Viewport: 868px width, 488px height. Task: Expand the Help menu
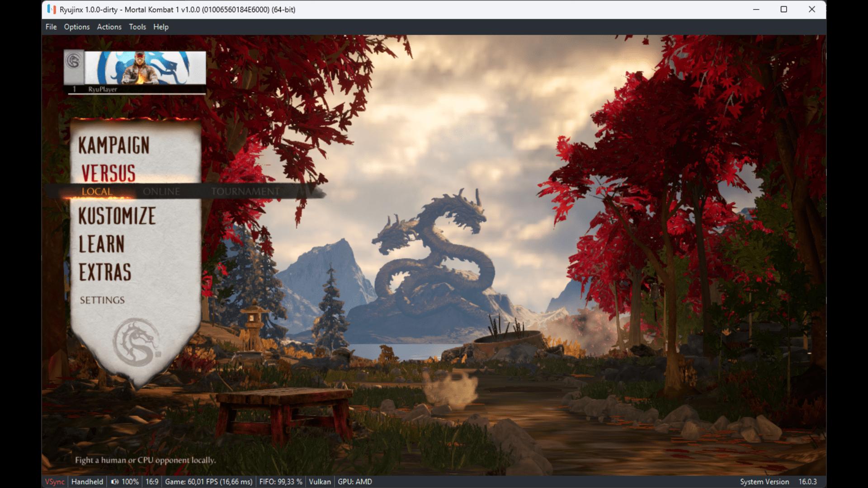pos(161,27)
